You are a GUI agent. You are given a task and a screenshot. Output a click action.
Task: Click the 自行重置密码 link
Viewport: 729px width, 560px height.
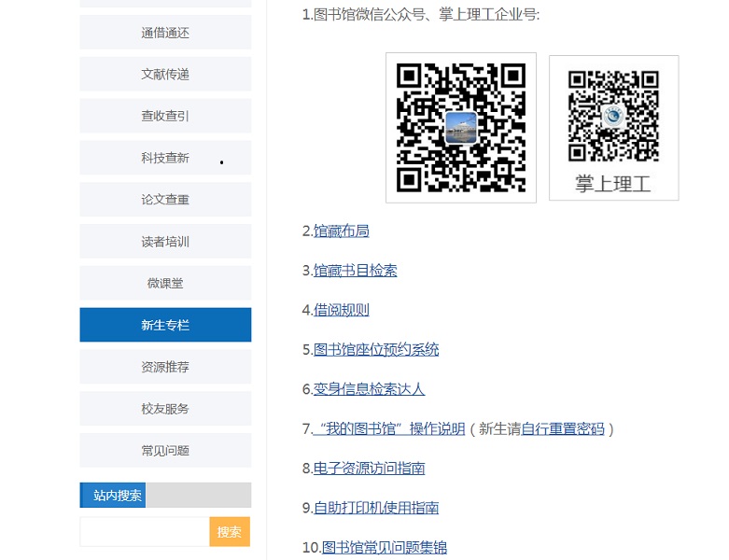pyautogui.click(x=563, y=428)
